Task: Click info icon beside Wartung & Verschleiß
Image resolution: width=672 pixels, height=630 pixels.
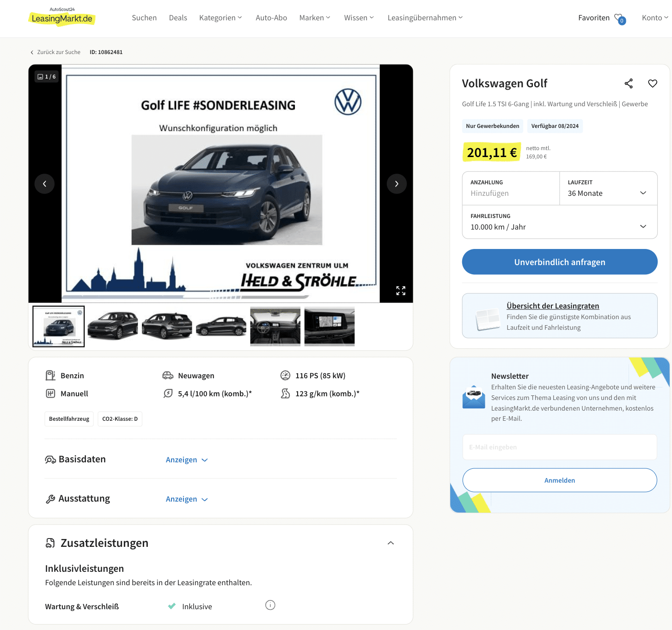Action: pyautogui.click(x=270, y=605)
